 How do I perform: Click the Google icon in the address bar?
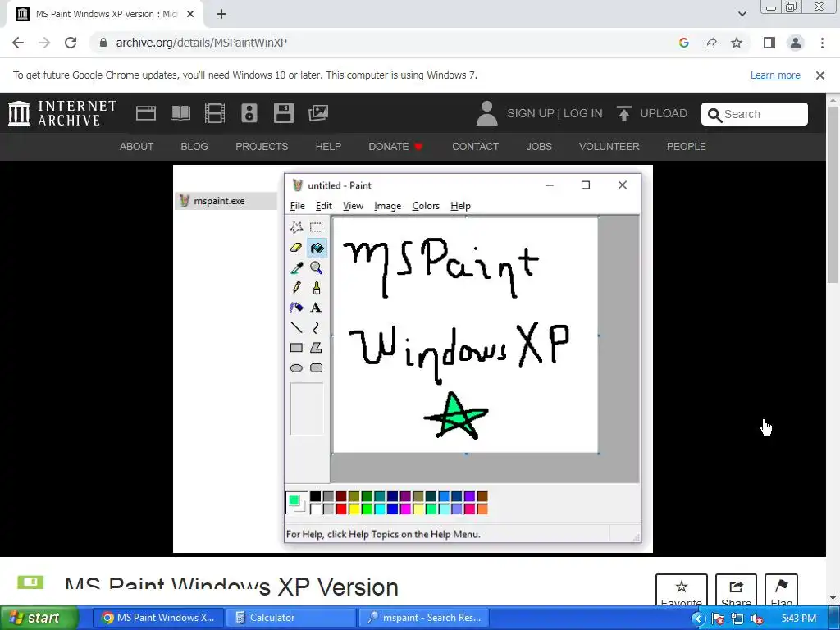coord(683,43)
